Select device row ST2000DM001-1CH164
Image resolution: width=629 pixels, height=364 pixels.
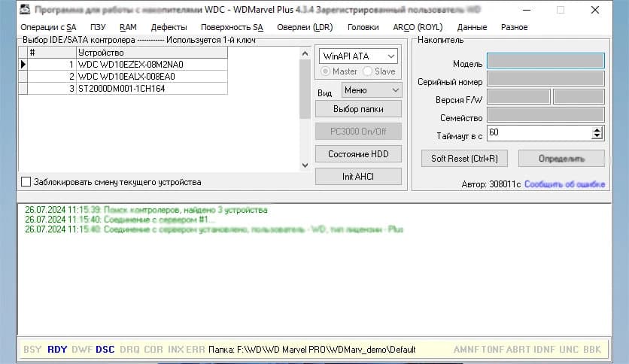tap(128, 89)
